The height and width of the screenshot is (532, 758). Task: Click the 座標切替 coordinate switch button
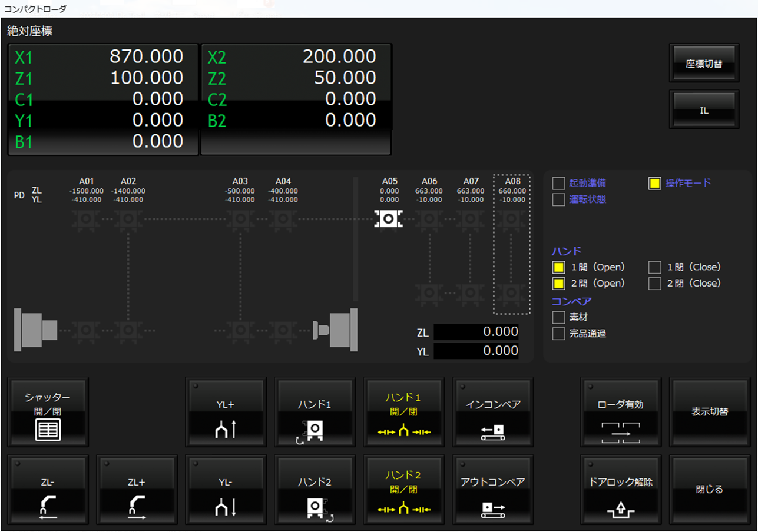pyautogui.click(x=704, y=64)
